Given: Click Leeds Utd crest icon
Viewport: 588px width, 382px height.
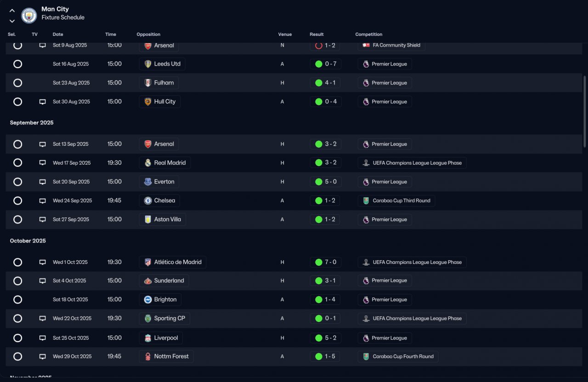Looking at the screenshot, I should [148, 64].
